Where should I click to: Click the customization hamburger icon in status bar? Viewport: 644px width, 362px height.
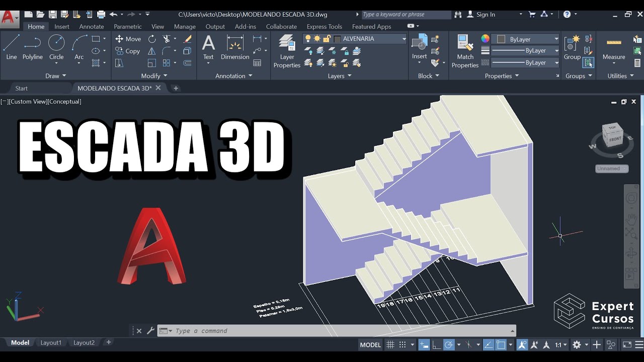point(639,345)
